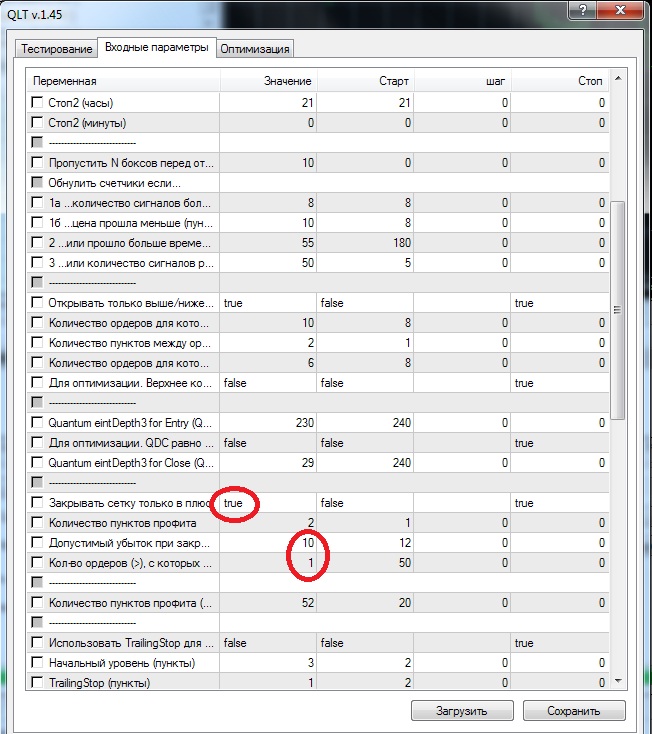Screen dimensions: 652x734
Task: Close the QLT v.1.45 dialog
Action: [x=621, y=9]
